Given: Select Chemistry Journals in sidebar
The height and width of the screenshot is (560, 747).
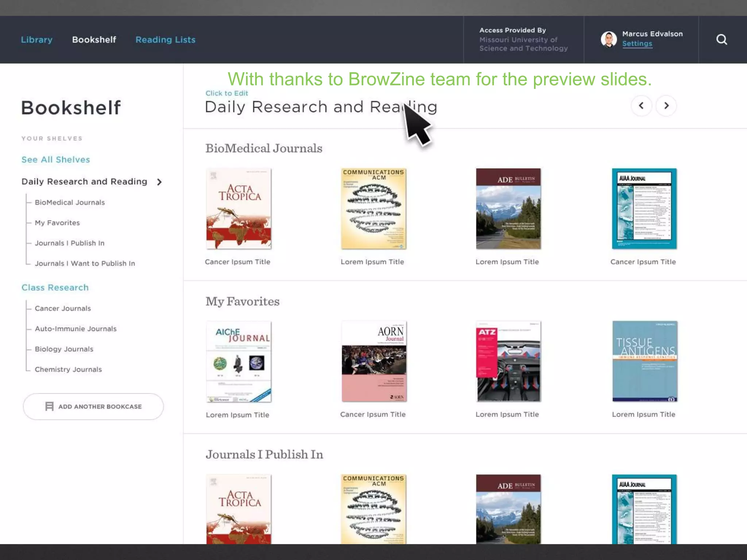Looking at the screenshot, I should 68,369.
